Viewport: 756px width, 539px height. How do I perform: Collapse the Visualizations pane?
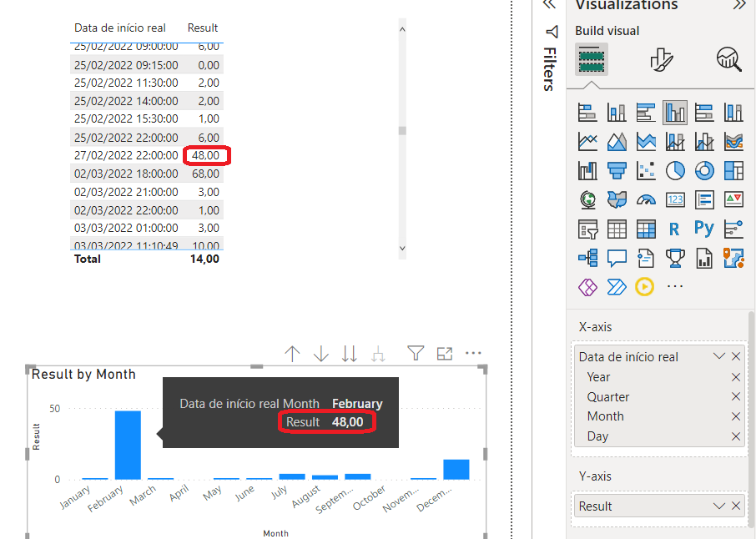pos(739,5)
